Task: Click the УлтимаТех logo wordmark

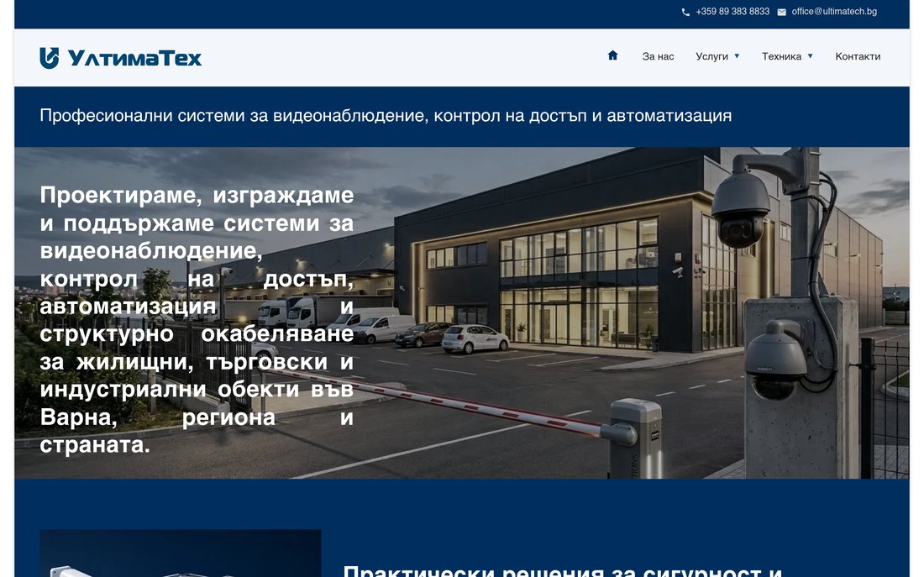Action: click(134, 58)
